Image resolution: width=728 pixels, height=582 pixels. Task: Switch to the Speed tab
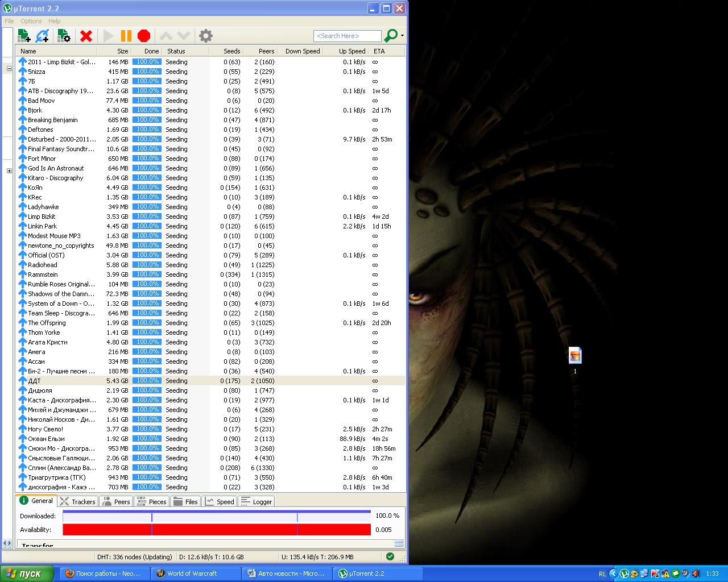pos(220,501)
